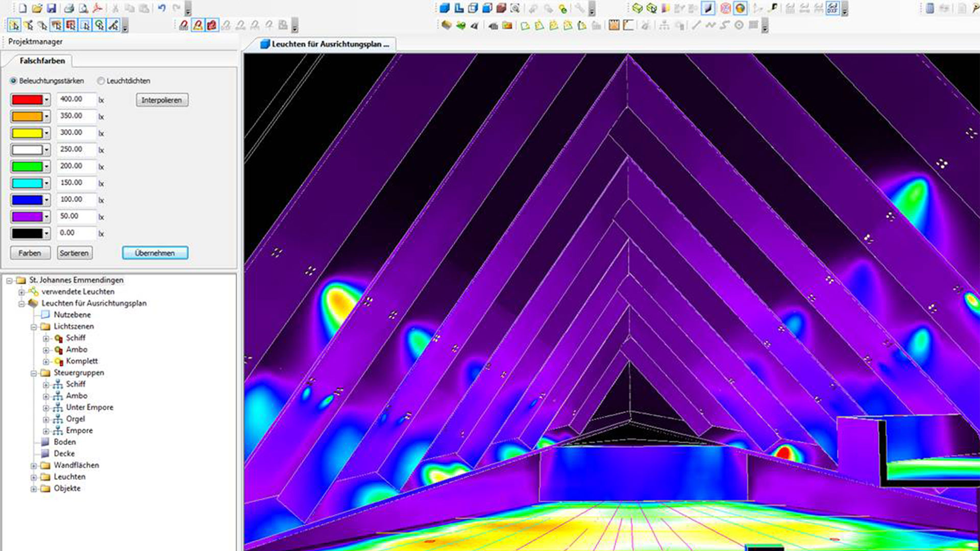Screen dimensions: 980x551
Task: Open the 3D view cube icon
Action: pyautogui.click(x=444, y=8)
